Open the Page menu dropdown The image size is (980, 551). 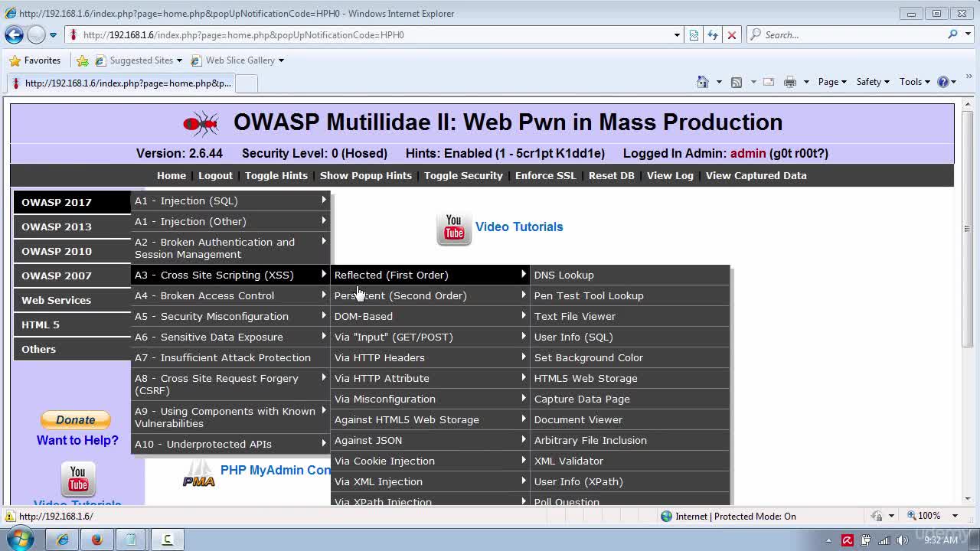point(832,82)
